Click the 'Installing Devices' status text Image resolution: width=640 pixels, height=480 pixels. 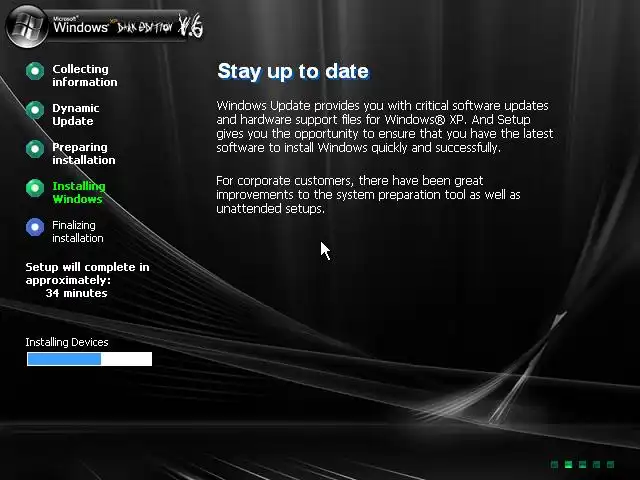click(67, 342)
